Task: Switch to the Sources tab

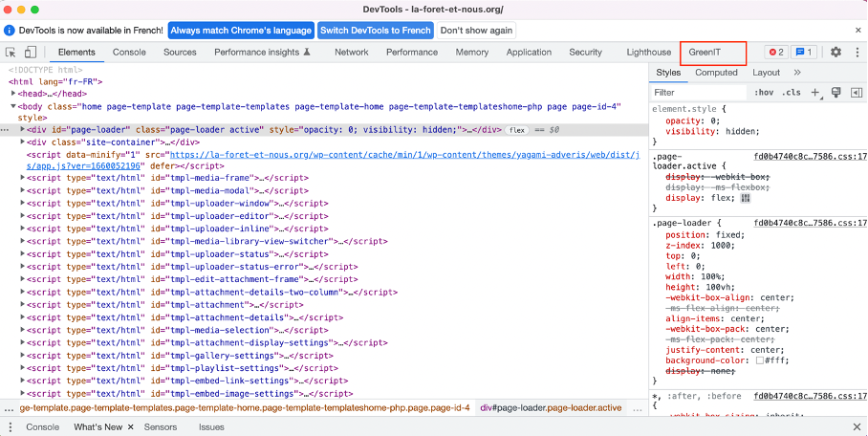Action: click(x=180, y=52)
